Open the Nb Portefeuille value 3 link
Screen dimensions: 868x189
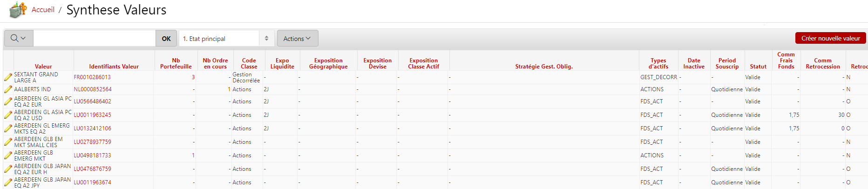click(193, 77)
